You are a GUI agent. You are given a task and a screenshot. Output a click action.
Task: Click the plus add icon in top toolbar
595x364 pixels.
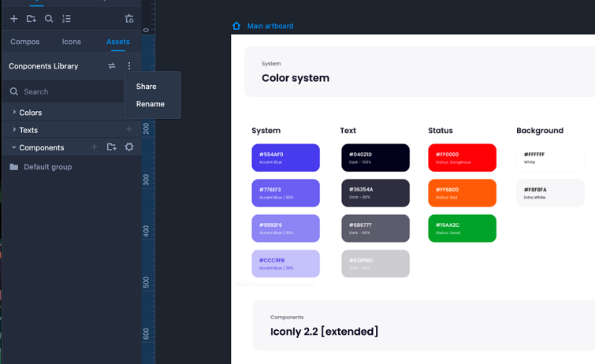coord(14,19)
